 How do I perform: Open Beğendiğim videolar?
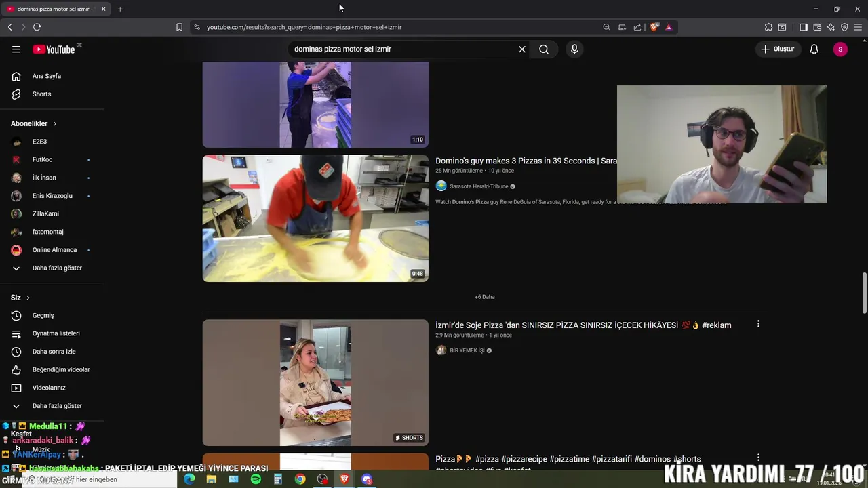point(61,369)
